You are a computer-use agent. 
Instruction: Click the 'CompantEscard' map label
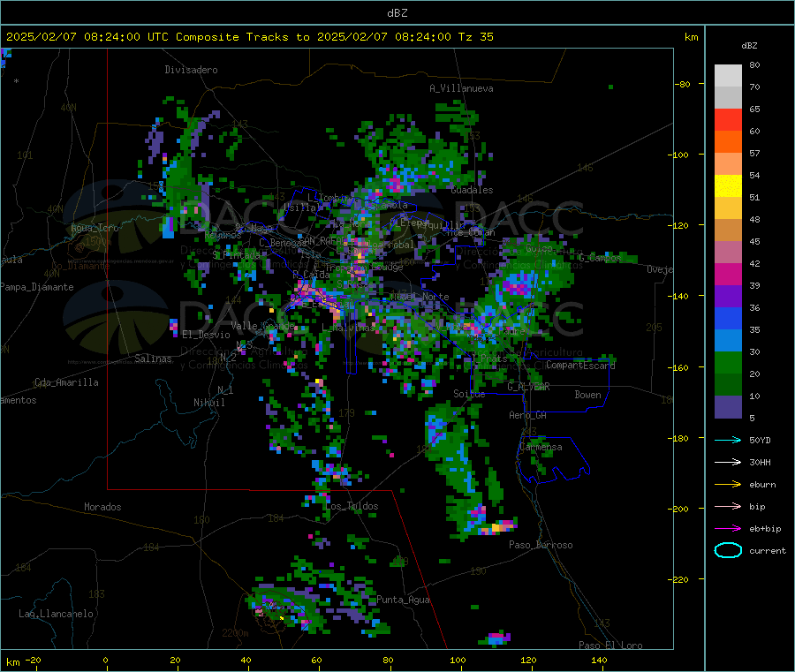(580, 365)
